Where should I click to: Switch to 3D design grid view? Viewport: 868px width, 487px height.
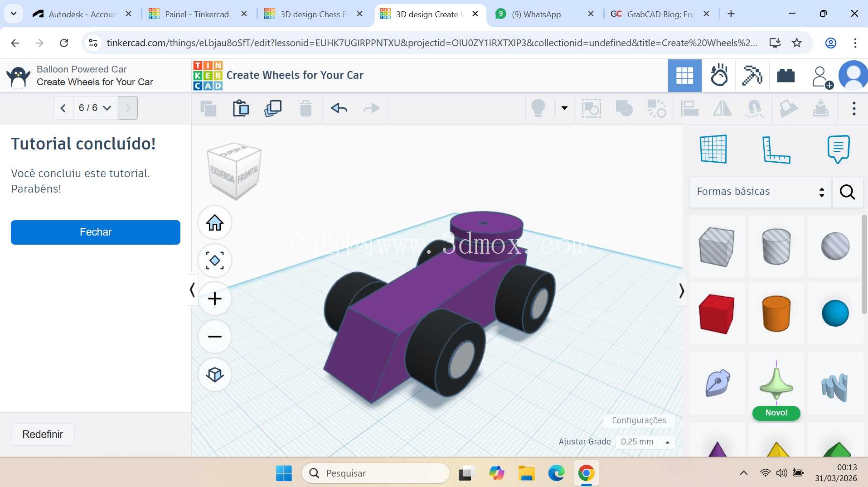[684, 76]
